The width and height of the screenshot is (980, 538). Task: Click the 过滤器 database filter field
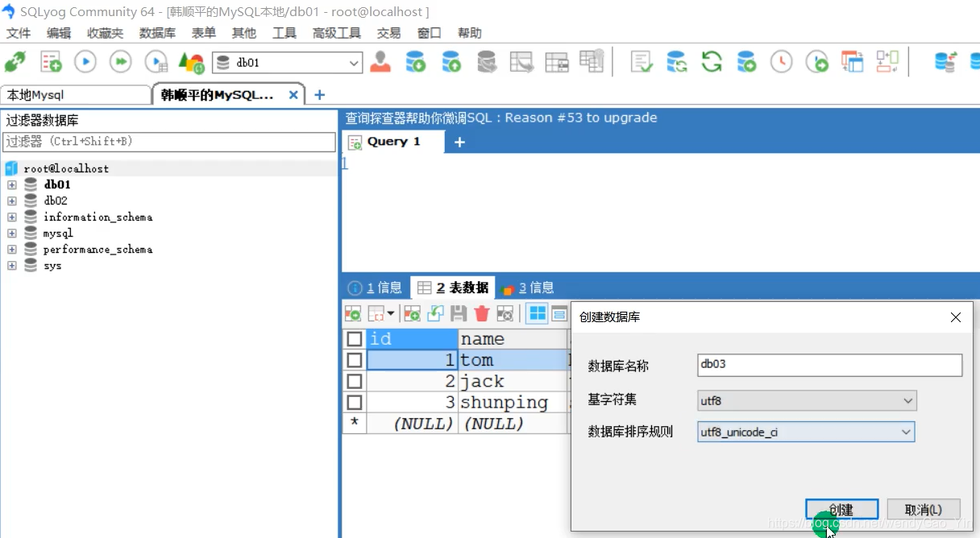pos(169,142)
